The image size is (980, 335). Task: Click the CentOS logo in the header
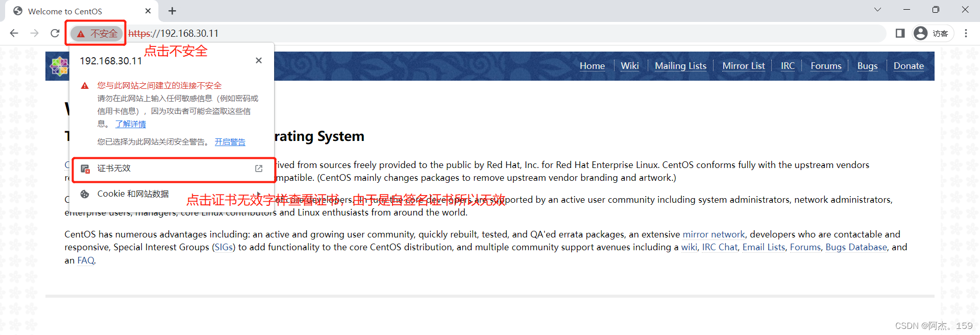click(x=59, y=66)
